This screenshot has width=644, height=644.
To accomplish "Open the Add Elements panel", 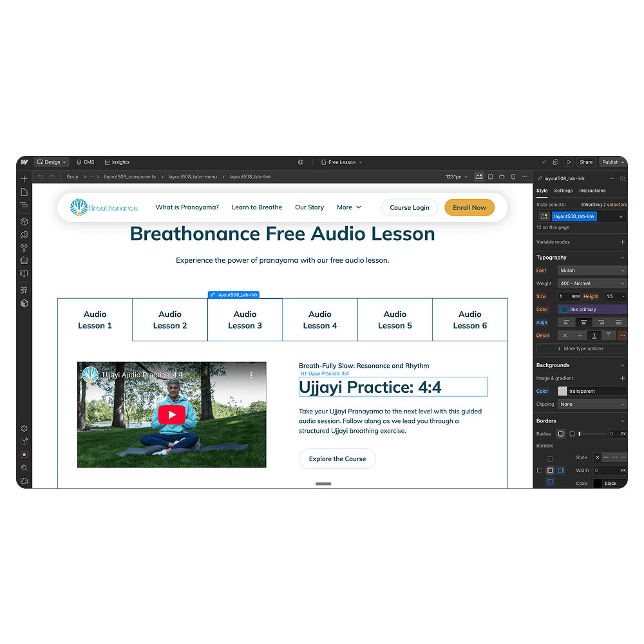I will point(24,178).
